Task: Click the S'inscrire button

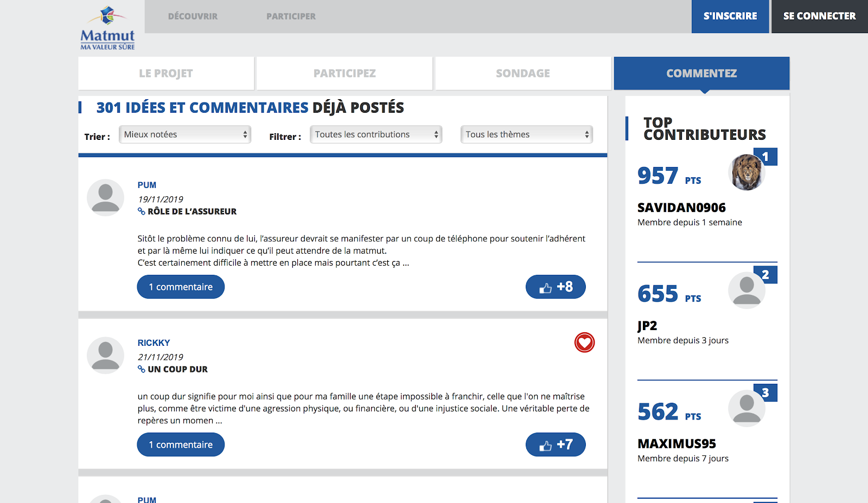Action: pyautogui.click(x=730, y=16)
